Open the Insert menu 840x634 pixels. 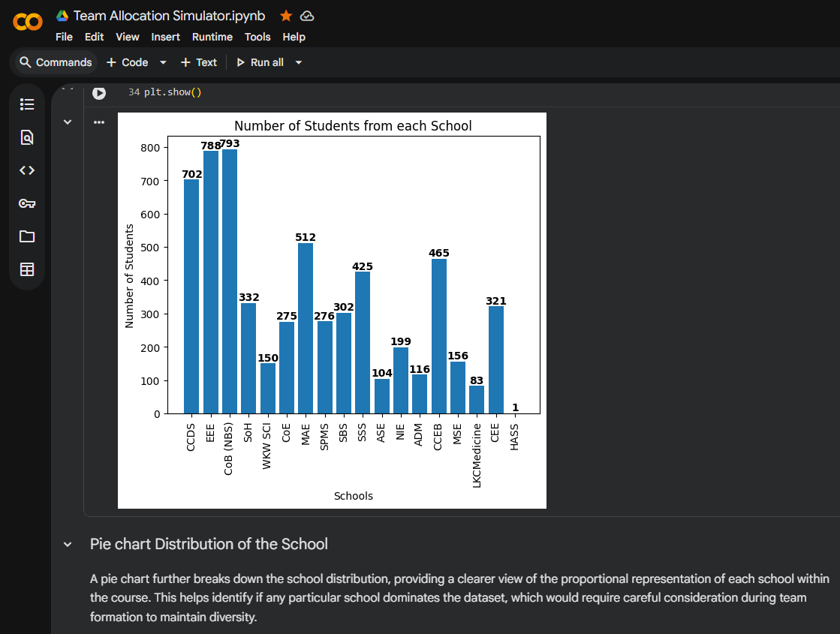[165, 37]
